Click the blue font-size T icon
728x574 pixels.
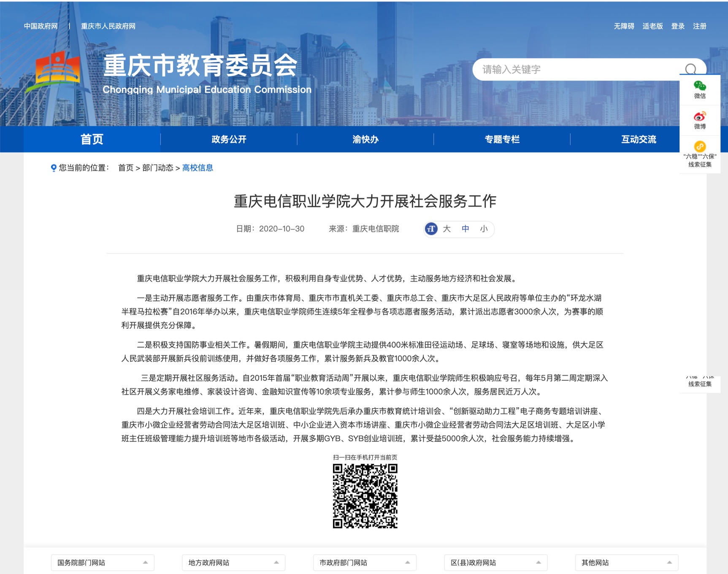click(431, 229)
